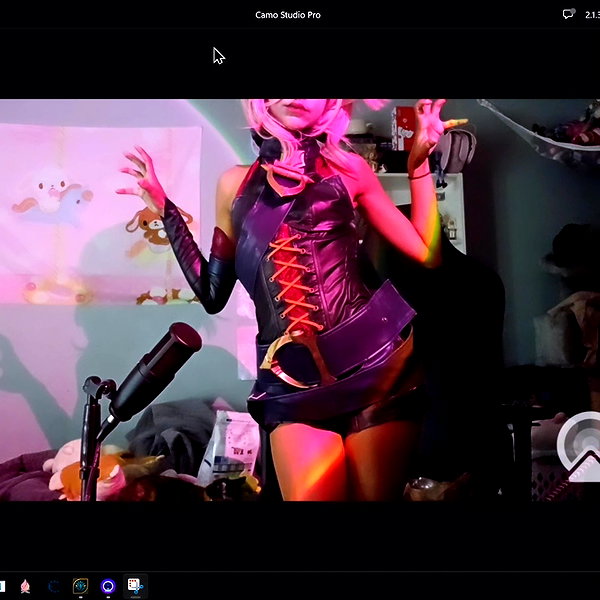Click the Camo Studio Pro window title
The width and height of the screenshot is (600, 600).
(288, 15)
